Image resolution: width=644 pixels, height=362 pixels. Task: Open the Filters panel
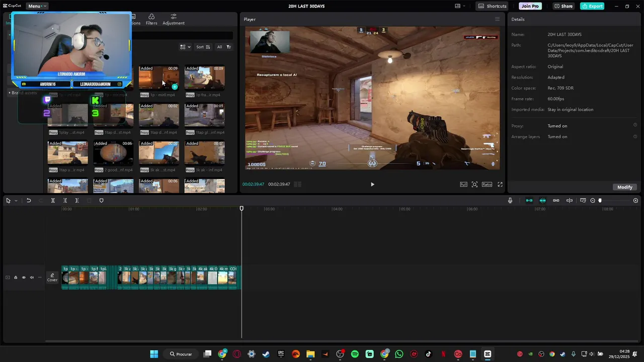(151, 20)
